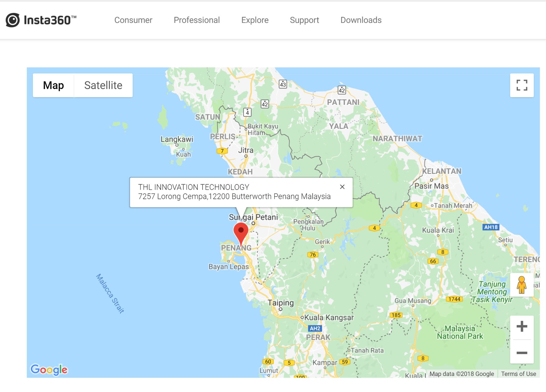The height and width of the screenshot is (392, 546).
Task: Select the Street View pegman icon
Action: 522,285
